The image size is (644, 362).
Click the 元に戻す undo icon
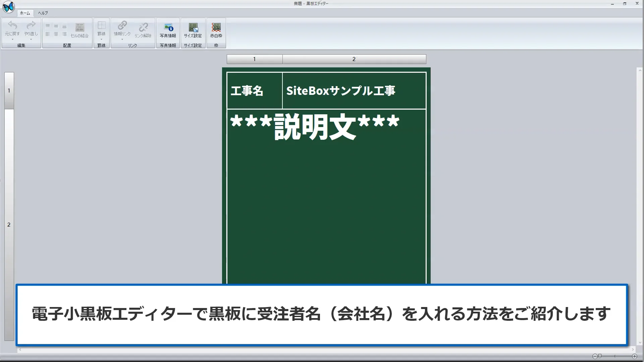[12, 25]
